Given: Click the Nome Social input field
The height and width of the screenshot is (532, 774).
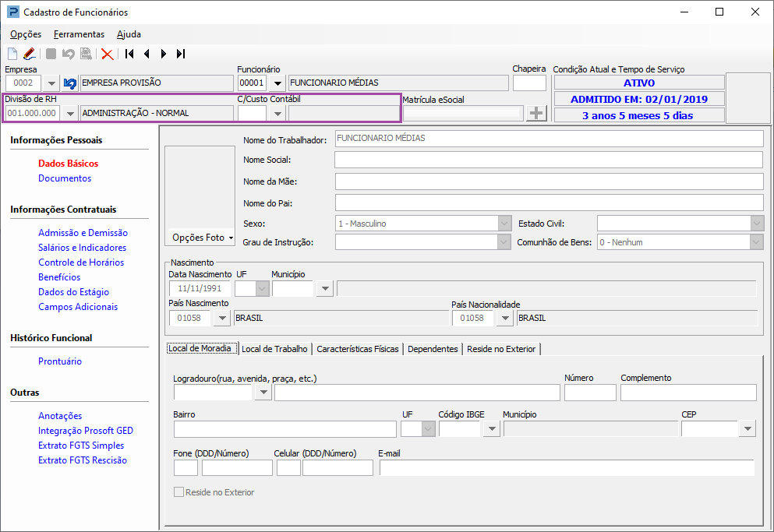Looking at the screenshot, I should coord(549,160).
